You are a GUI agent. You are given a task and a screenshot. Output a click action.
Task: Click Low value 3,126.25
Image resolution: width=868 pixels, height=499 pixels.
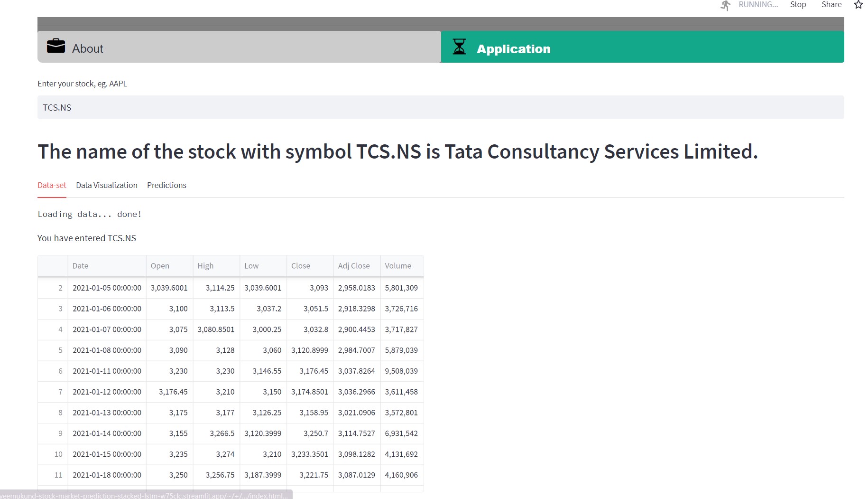[x=263, y=413]
